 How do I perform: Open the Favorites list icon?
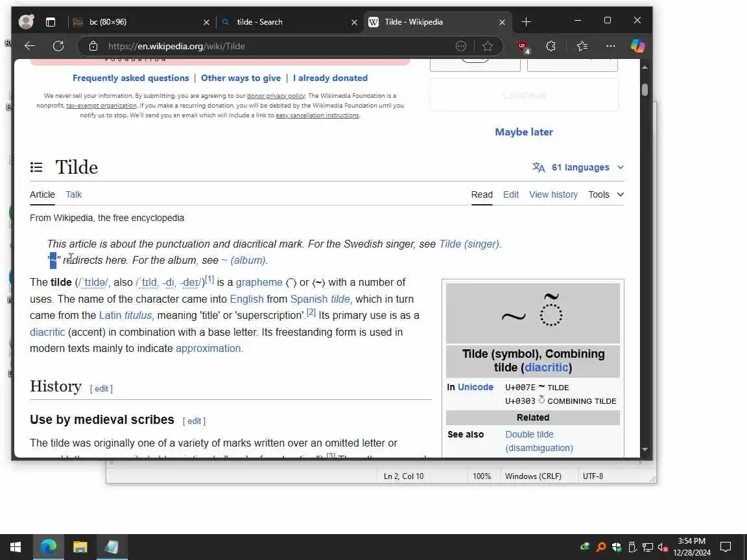pyautogui.click(x=582, y=46)
